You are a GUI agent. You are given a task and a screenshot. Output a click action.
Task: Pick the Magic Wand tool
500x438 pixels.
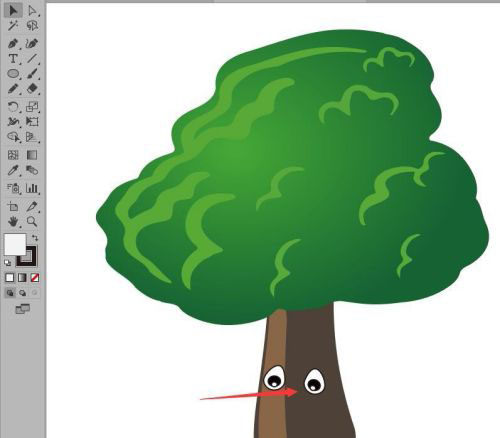click(x=13, y=25)
